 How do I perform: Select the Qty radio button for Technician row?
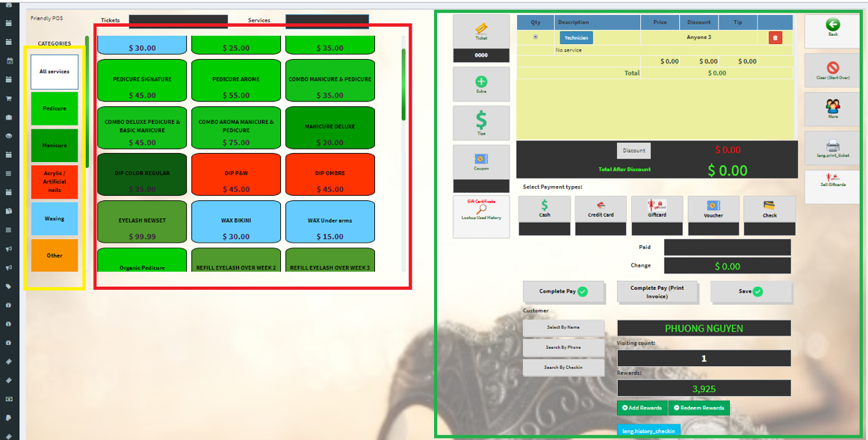coord(536,37)
